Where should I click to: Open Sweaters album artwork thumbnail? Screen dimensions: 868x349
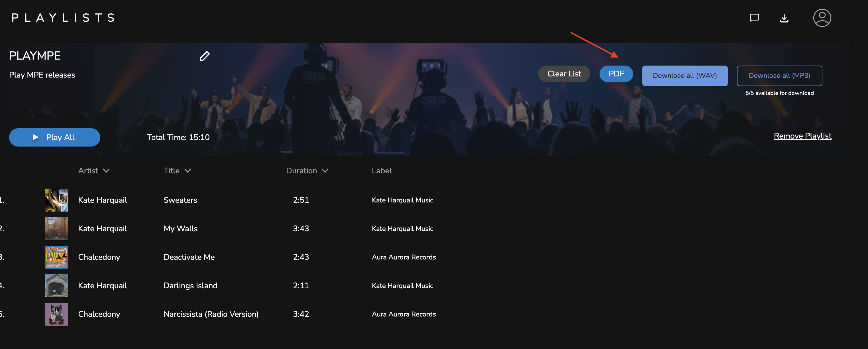point(56,200)
